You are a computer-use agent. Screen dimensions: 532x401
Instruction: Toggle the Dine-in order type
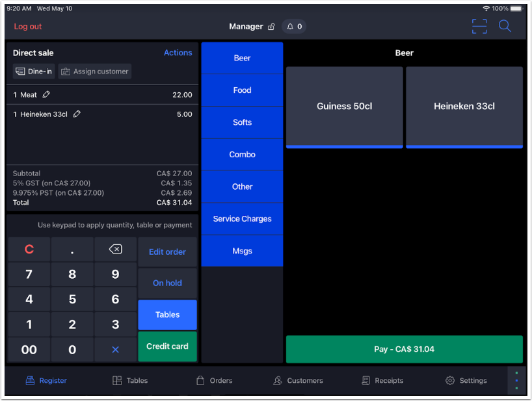(33, 71)
